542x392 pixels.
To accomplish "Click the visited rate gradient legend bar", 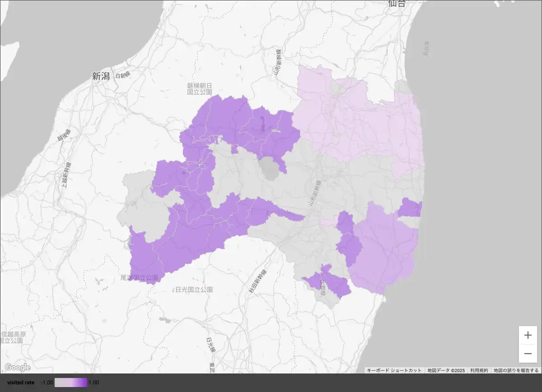I will pyautogui.click(x=71, y=383).
